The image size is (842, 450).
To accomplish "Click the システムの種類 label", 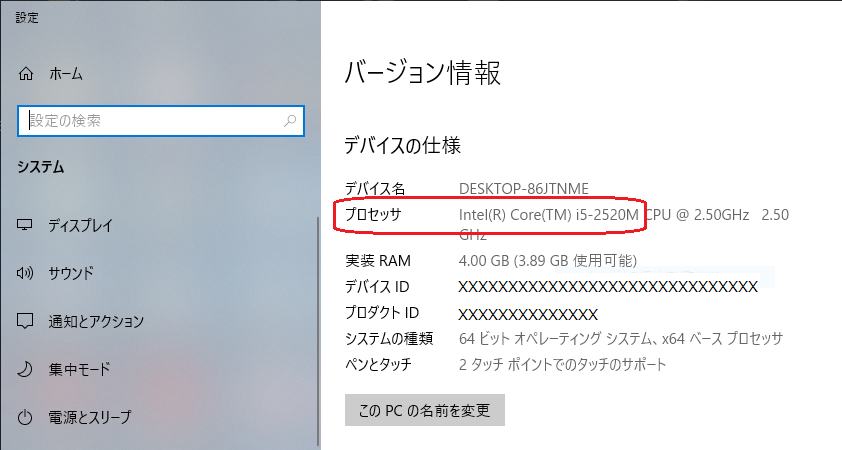I will [x=389, y=338].
